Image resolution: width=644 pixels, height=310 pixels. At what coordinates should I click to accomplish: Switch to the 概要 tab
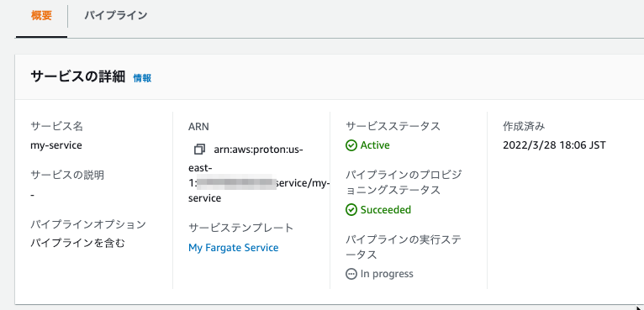[41, 16]
